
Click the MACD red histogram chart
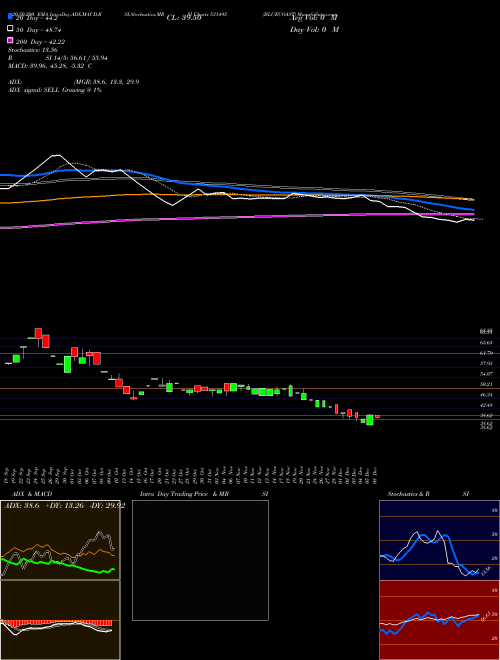pyautogui.click(x=60, y=620)
